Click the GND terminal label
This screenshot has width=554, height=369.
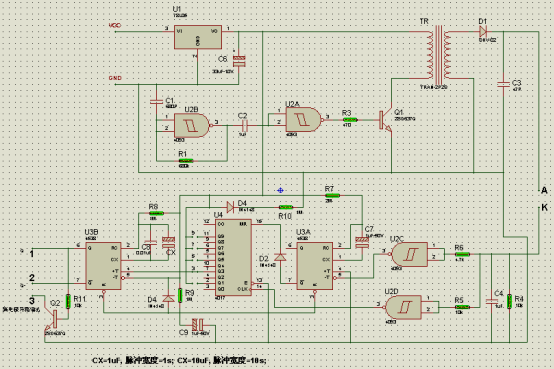[x=115, y=78]
